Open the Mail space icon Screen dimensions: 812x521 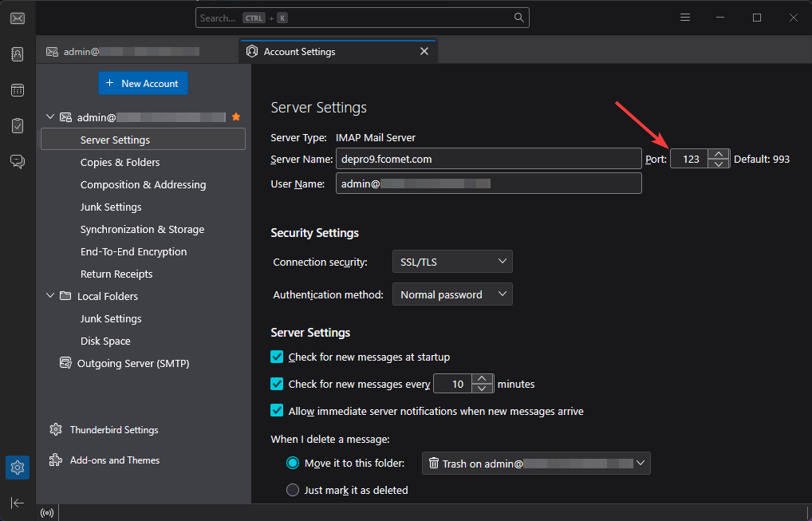pos(18,18)
